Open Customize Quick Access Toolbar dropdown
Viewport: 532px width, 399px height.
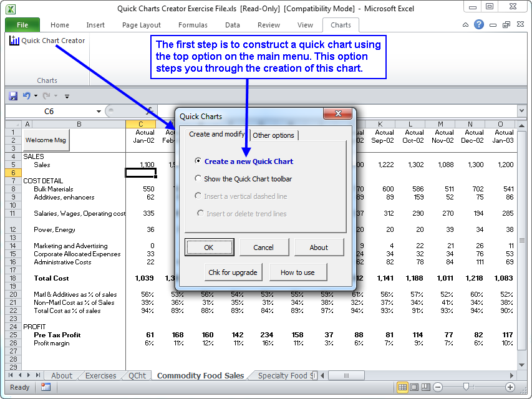point(67,97)
